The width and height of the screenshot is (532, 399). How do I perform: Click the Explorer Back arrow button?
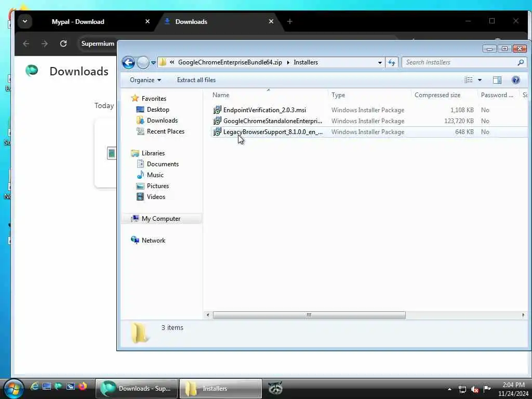pyautogui.click(x=128, y=62)
